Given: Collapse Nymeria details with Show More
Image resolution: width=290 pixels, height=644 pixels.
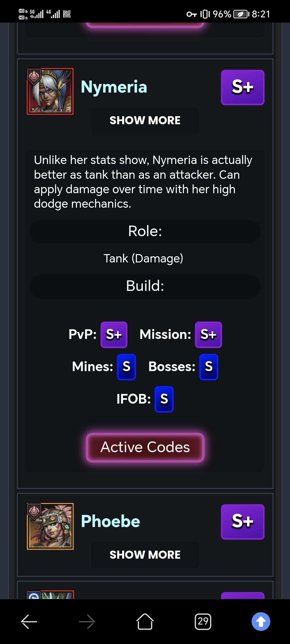Looking at the screenshot, I should tap(145, 120).
